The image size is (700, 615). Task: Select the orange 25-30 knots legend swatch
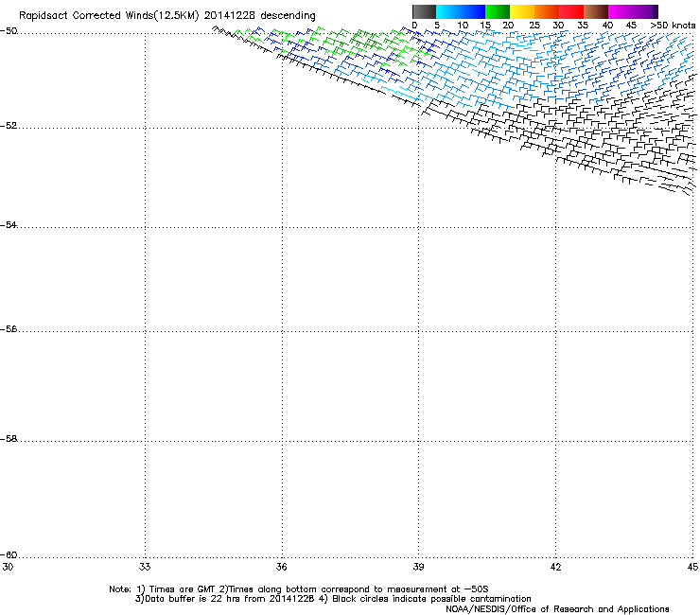coord(547,11)
